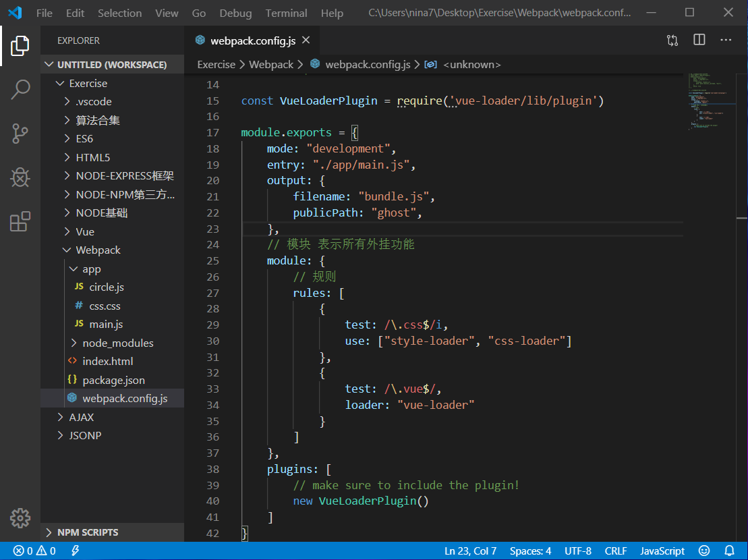Open the Go menu

tap(199, 13)
